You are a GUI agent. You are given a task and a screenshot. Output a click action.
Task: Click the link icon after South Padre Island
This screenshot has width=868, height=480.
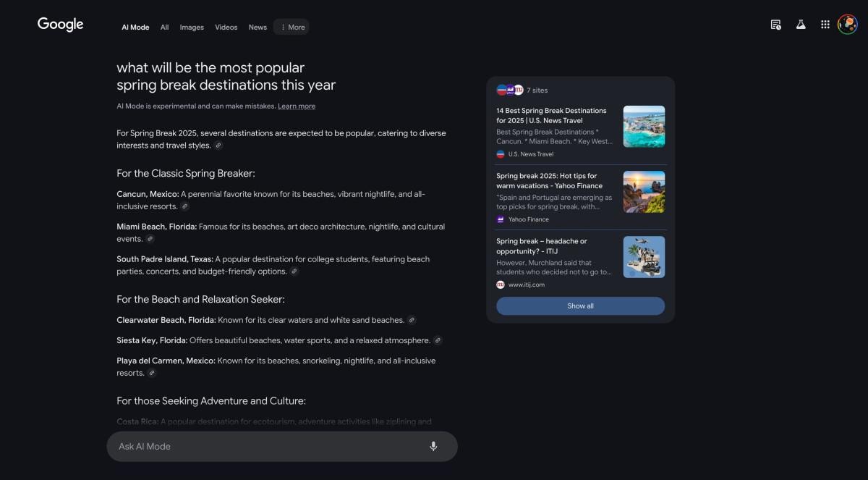click(x=294, y=271)
